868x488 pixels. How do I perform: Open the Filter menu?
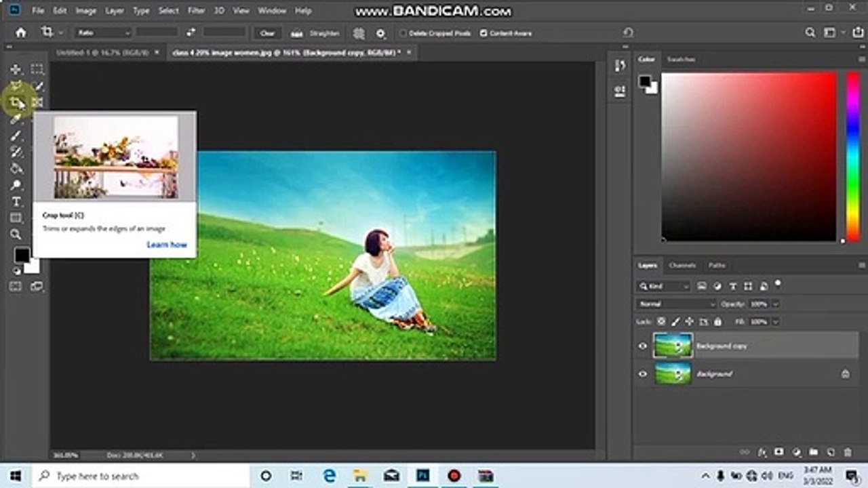pyautogui.click(x=197, y=11)
